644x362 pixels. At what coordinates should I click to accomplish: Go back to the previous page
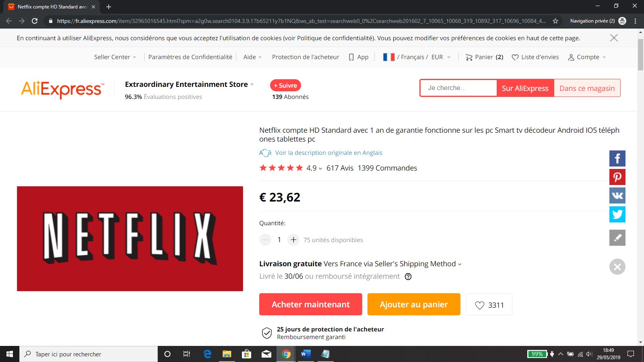9,21
